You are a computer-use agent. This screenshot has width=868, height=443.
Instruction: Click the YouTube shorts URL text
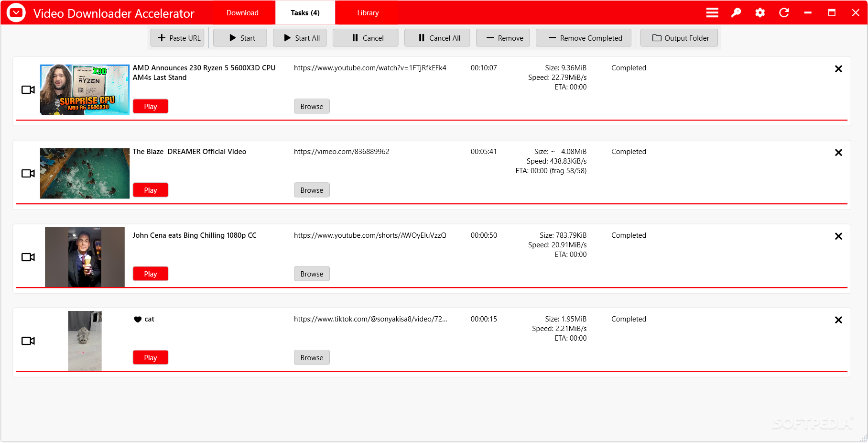(370, 235)
